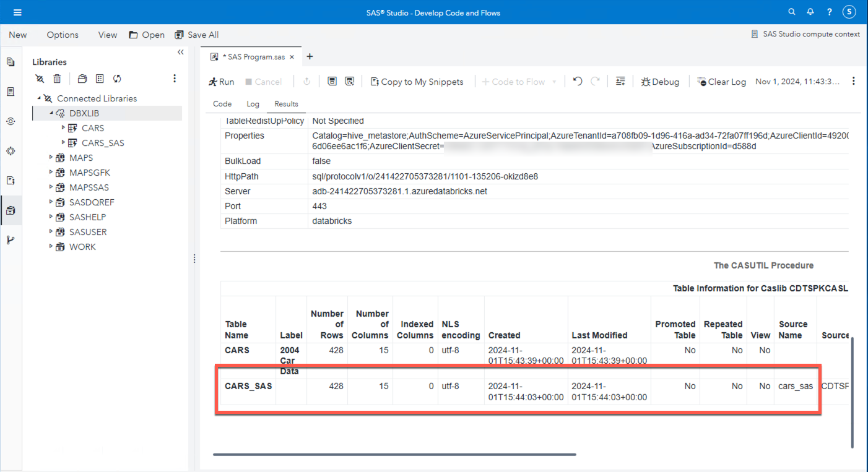Open the View menu
Image resolution: width=868 pixels, height=472 pixels.
click(x=107, y=35)
